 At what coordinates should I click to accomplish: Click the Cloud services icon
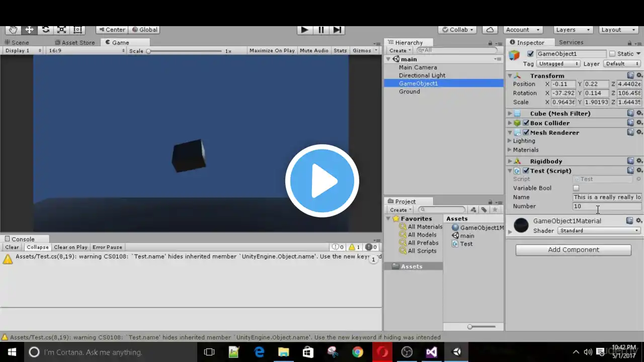(490, 30)
